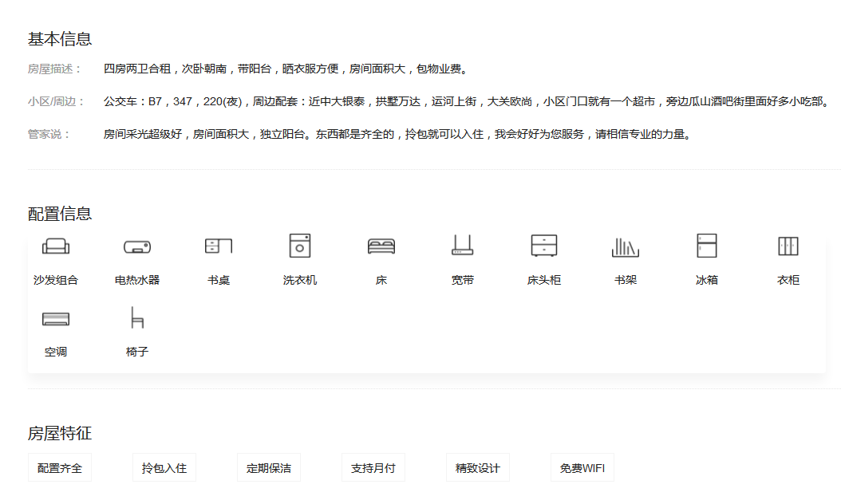Viewport: 841px width, 504px height.
Task: Select the 支持月付 feature tag
Action: click(x=373, y=468)
